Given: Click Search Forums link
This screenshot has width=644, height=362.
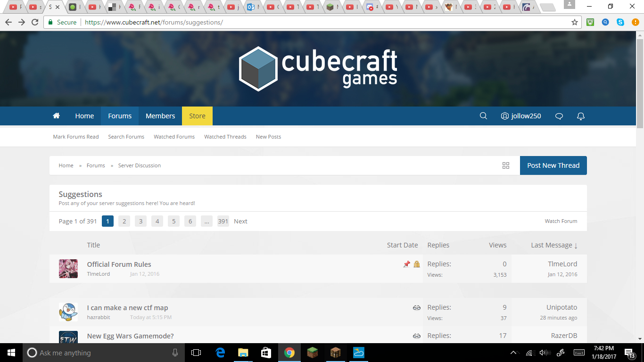Looking at the screenshot, I should pyautogui.click(x=126, y=137).
